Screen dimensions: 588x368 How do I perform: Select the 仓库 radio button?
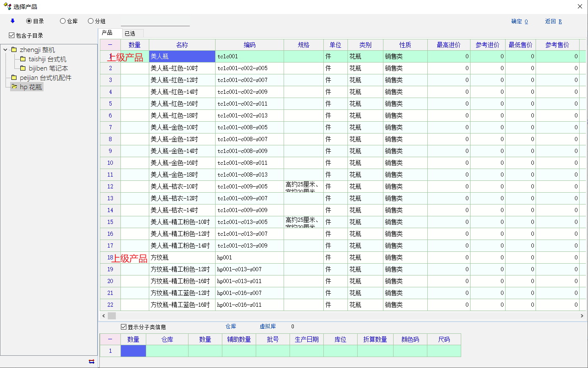coord(63,21)
